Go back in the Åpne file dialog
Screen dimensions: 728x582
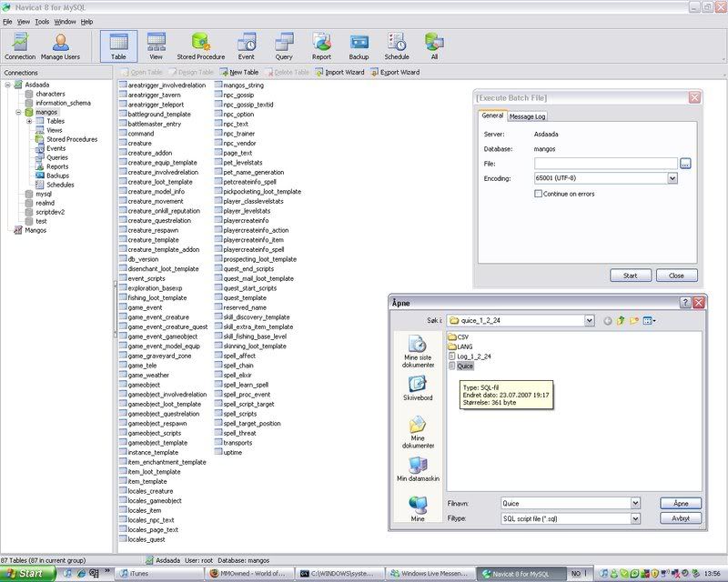pyautogui.click(x=607, y=321)
